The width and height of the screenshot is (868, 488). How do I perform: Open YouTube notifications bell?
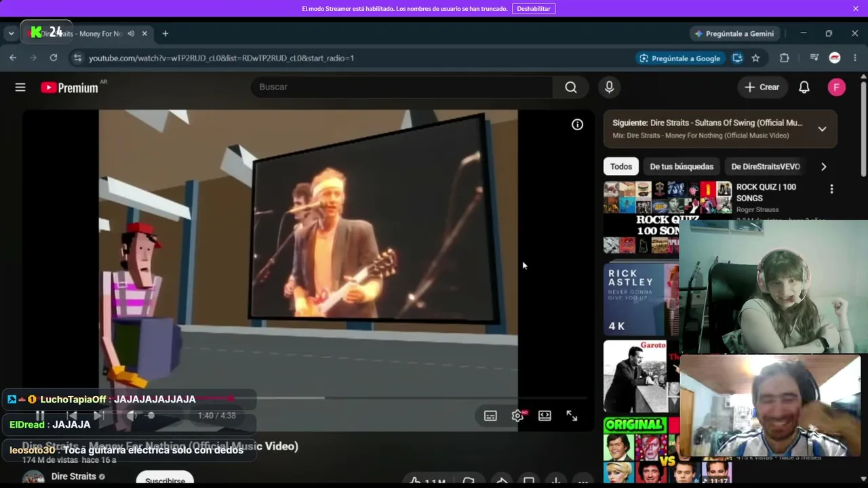pos(804,87)
